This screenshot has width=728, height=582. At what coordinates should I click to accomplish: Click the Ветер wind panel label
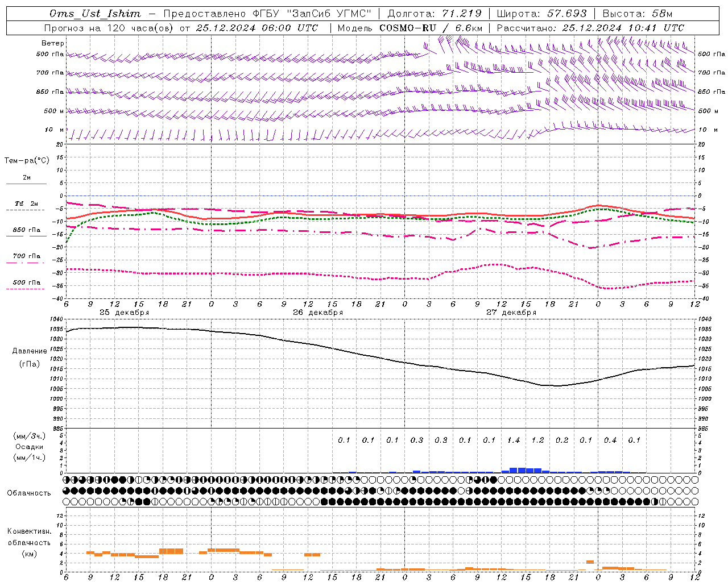53,43
